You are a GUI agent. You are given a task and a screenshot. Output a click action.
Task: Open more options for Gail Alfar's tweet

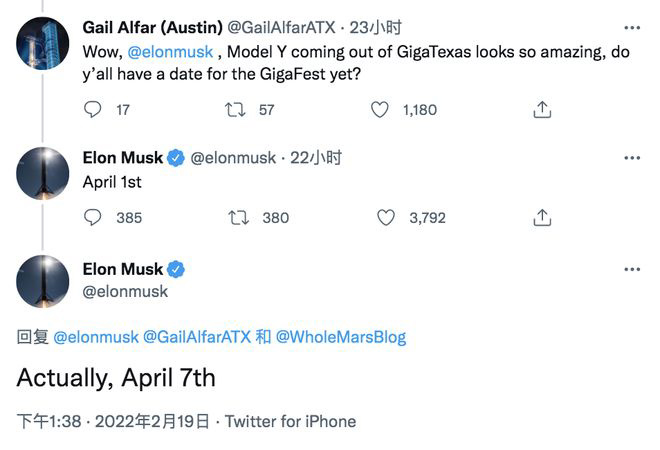coord(632,28)
